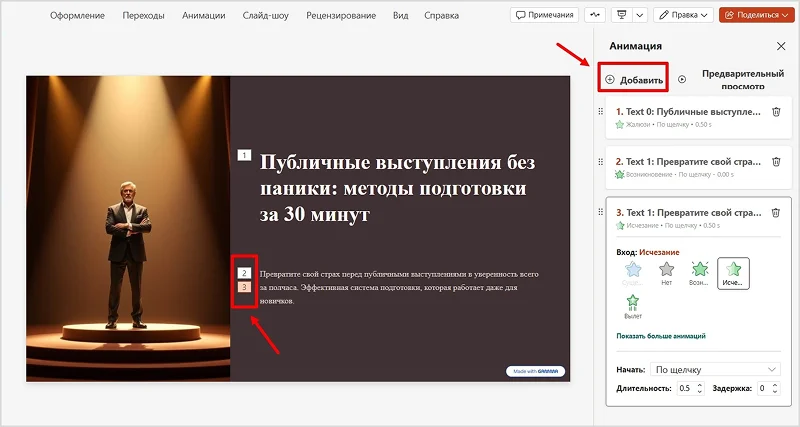Click the Задержка value field
Screen dimensions: 800x427
coord(763,388)
